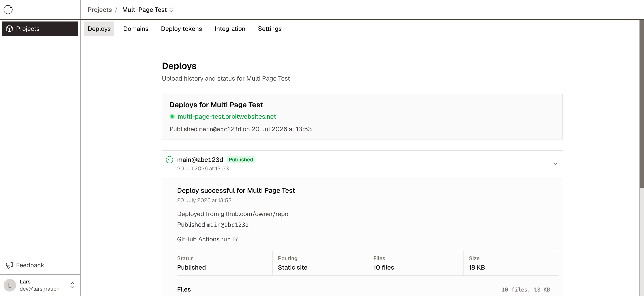
Task: Click the vertical page scrollbar
Action: (642, 103)
